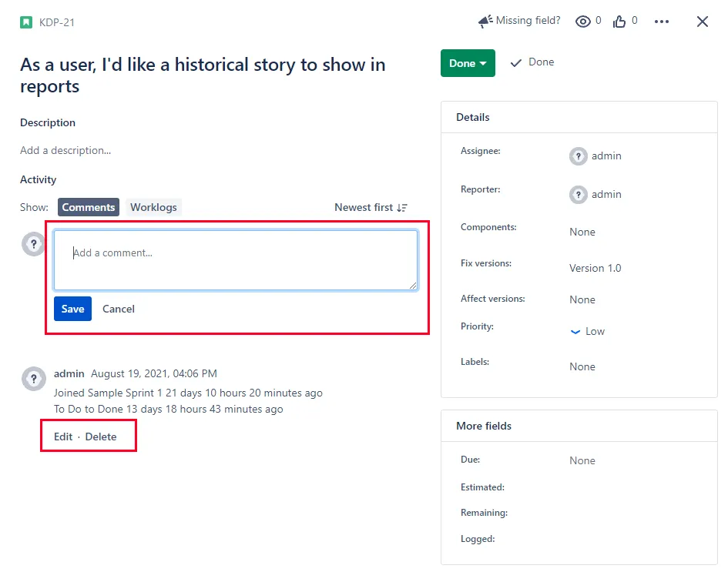Open the green Done status dropdown
The width and height of the screenshot is (728, 572).
tap(468, 63)
